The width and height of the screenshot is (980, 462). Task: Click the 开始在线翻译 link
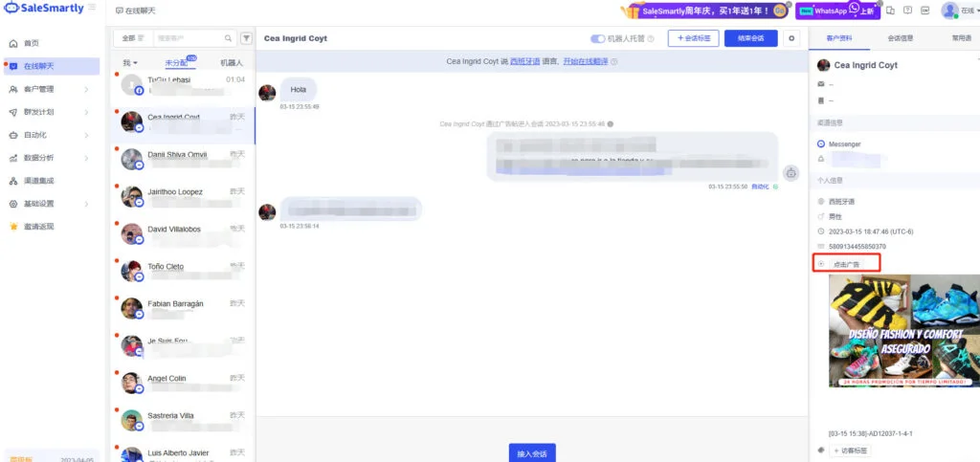point(586,61)
